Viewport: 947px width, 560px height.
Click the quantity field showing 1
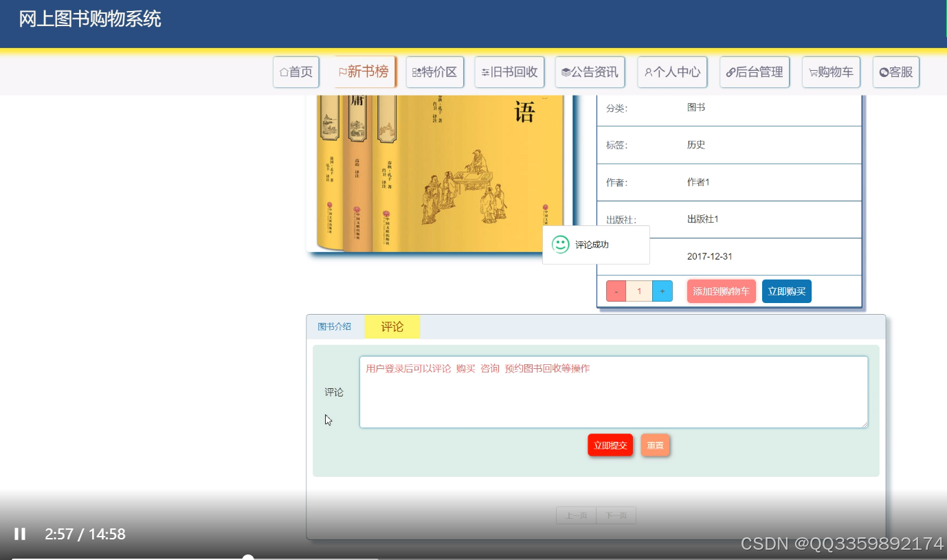click(x=639, y=291)
